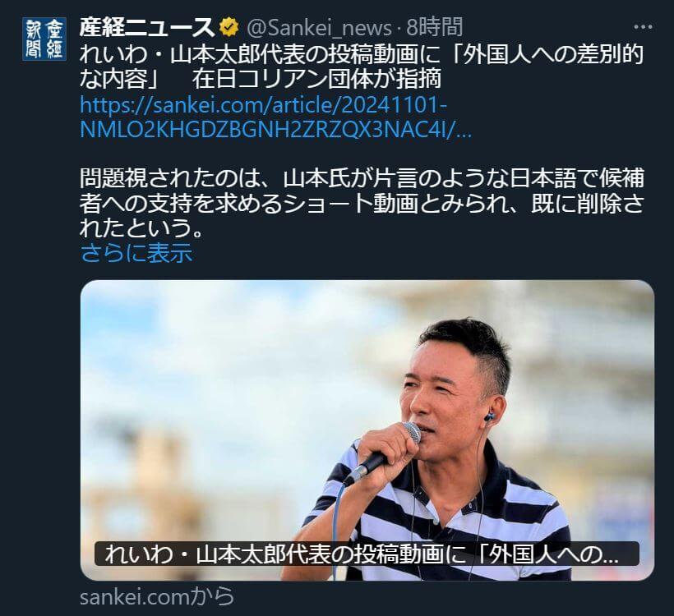Click the gold verified badge icon
The image size is (674, 616).
pyautogui.click(x=229, y=28)
